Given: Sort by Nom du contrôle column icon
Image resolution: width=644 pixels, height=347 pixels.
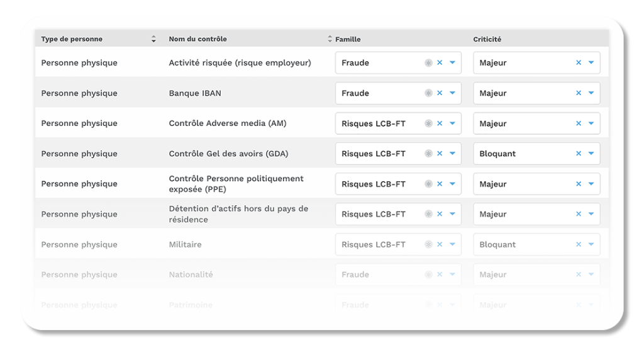Looking at the screenshot, I should click(330, 39).
